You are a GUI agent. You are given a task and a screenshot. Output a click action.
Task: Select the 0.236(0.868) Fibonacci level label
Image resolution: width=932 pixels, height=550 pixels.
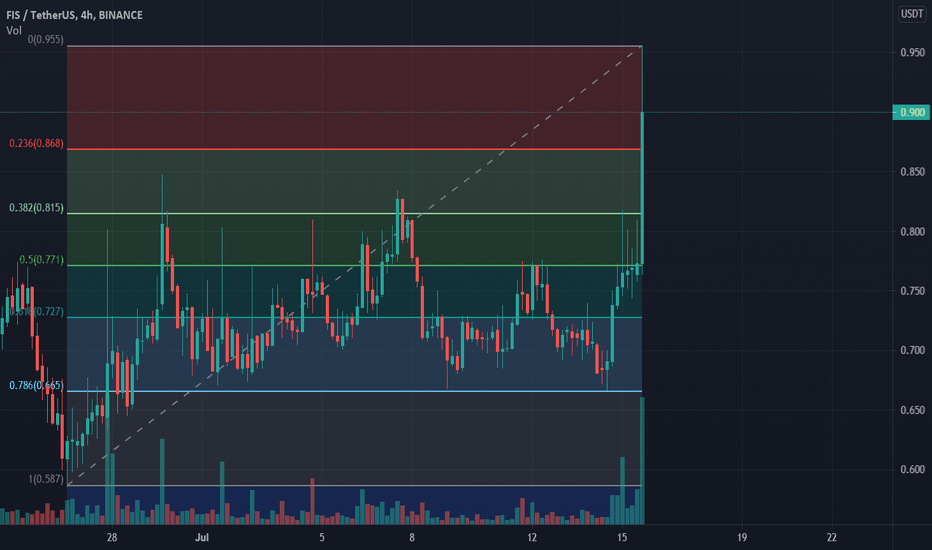click(x=36, y=143)
